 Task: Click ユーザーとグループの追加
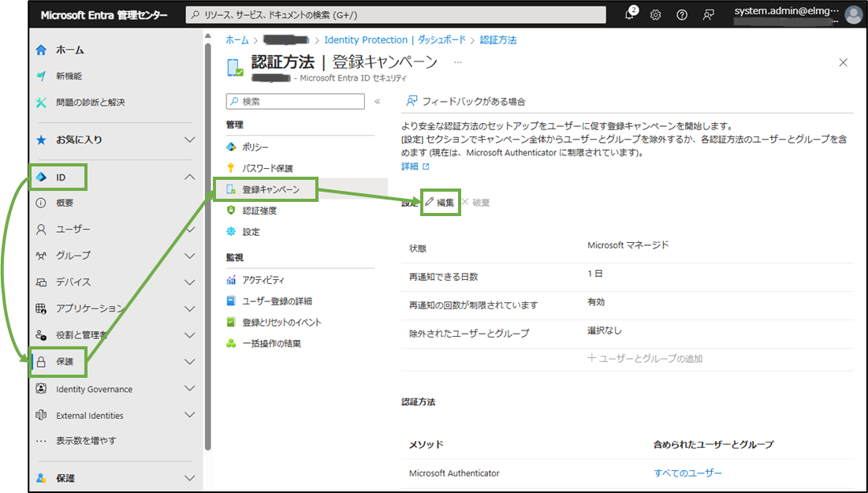tap(645, 358)
